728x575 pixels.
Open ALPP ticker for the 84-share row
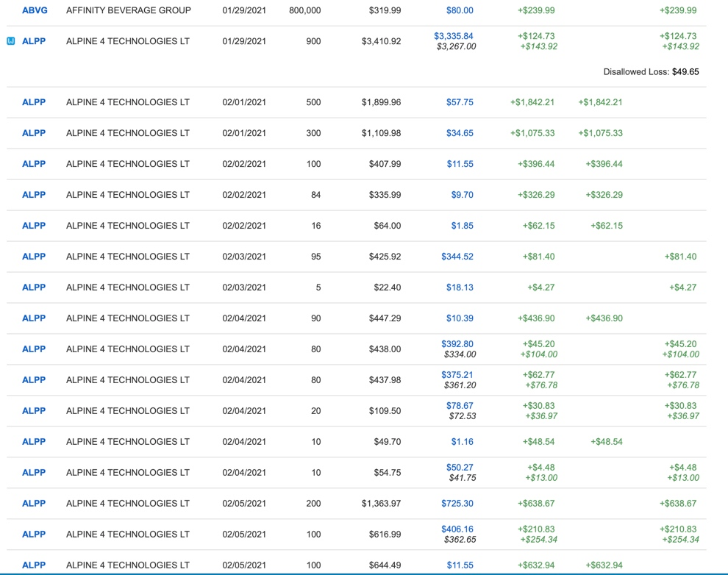(x=34, y=195)
